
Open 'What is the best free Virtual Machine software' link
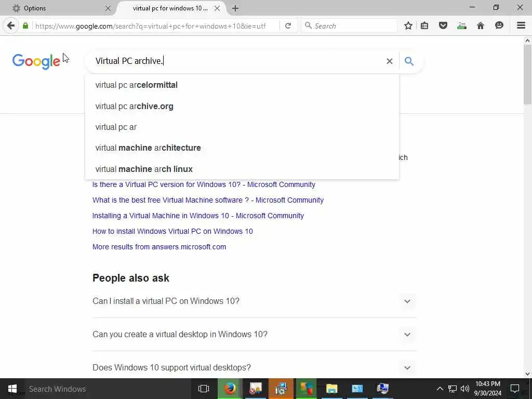click(208, 200)
